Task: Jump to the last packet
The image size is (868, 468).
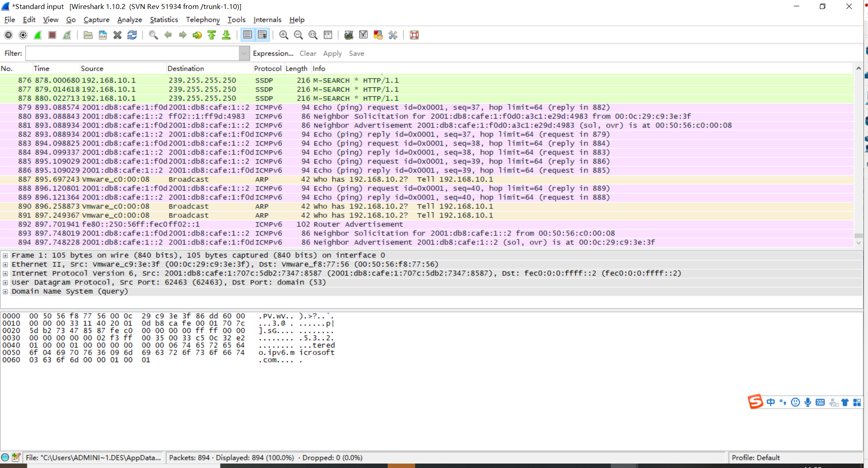Action: pos(226,35)
